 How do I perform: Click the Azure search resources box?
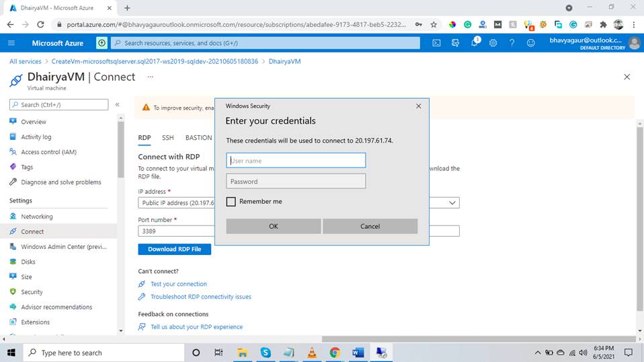[266, 43]
